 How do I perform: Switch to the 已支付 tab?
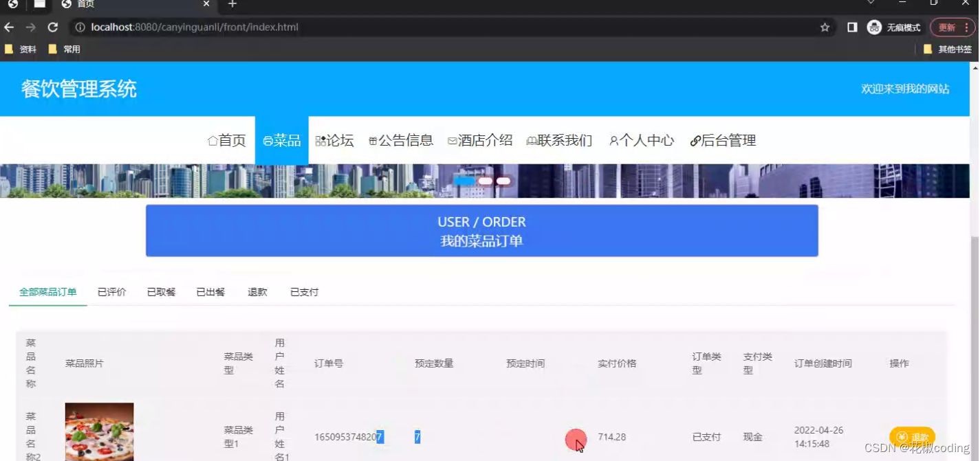(305, 292)
